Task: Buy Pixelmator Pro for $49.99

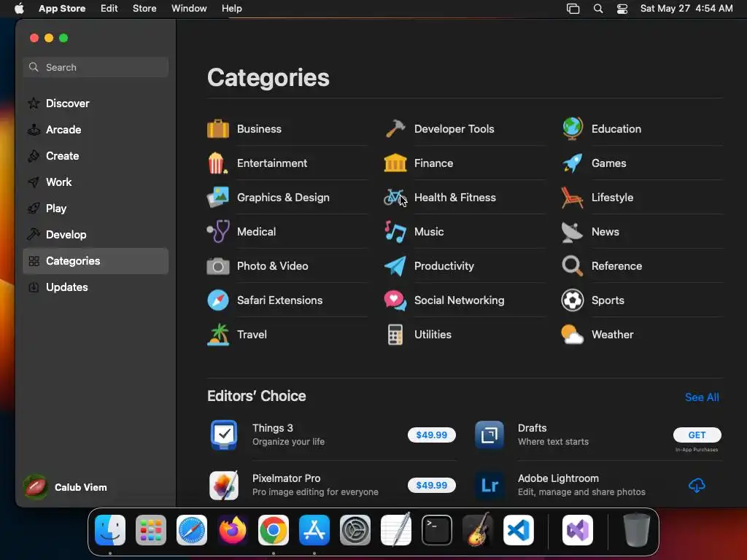Action: pos(432,485)
